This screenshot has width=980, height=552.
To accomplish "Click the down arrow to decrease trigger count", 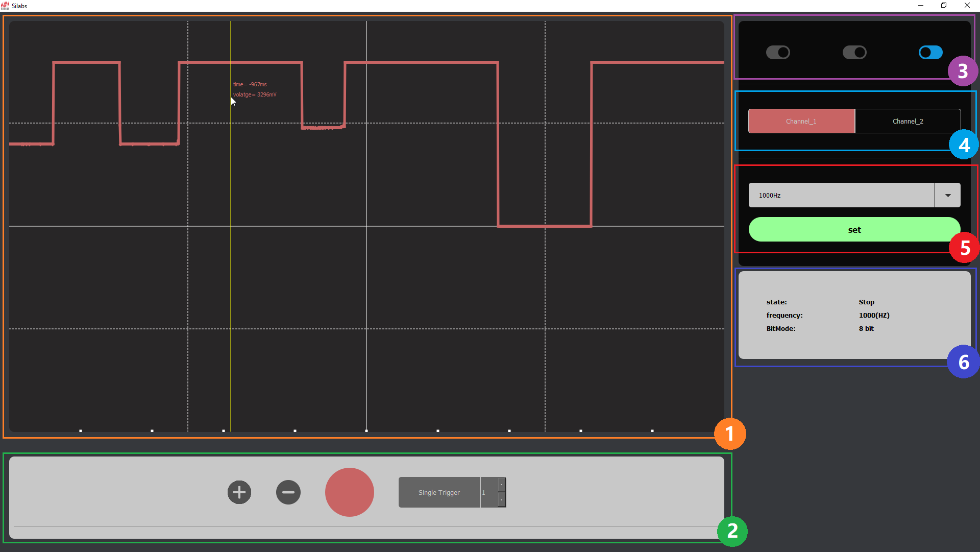I will [x=501, y=500].
